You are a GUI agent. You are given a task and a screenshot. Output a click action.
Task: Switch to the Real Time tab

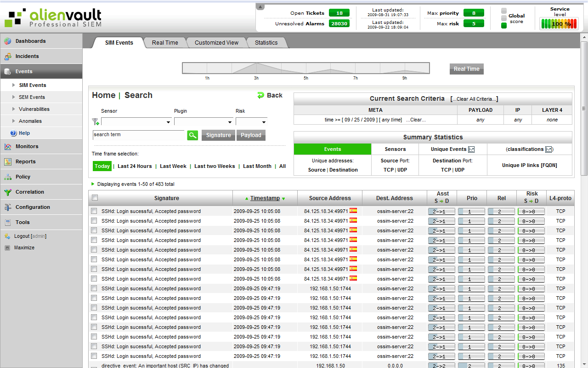165,42
